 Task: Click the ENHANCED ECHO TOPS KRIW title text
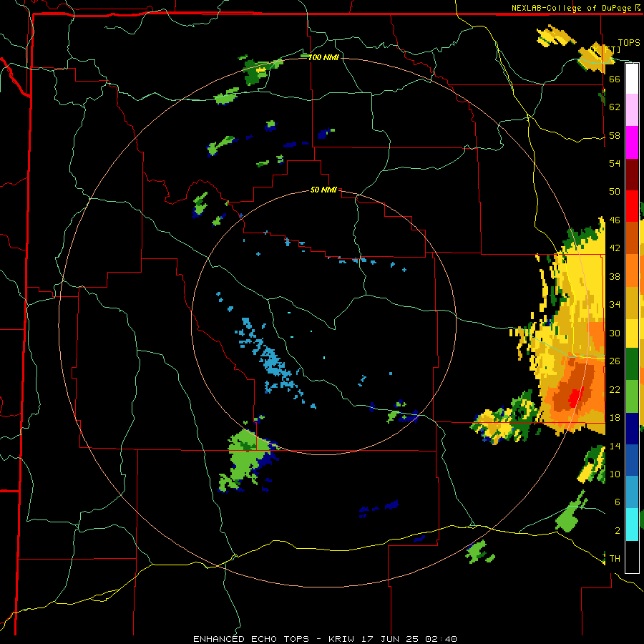click(x=325, y=639)
